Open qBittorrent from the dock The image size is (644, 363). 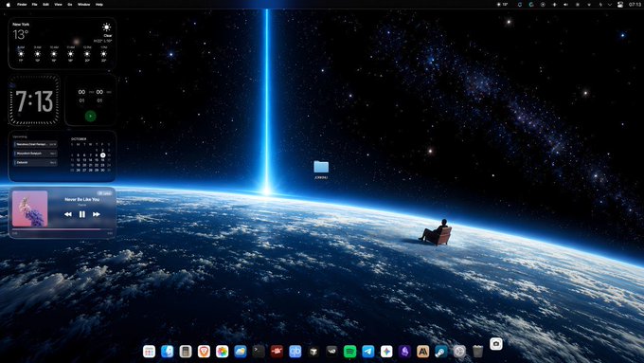(x=295, y=352)
